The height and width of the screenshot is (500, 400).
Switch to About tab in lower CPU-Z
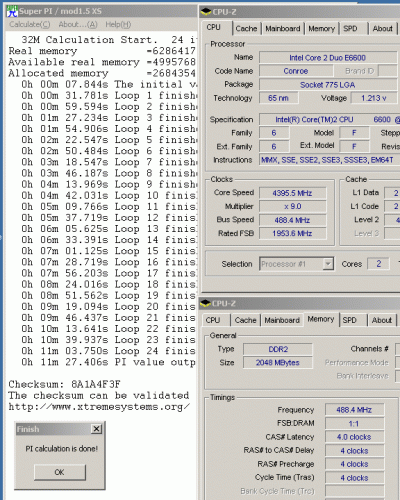coord(382,320)
